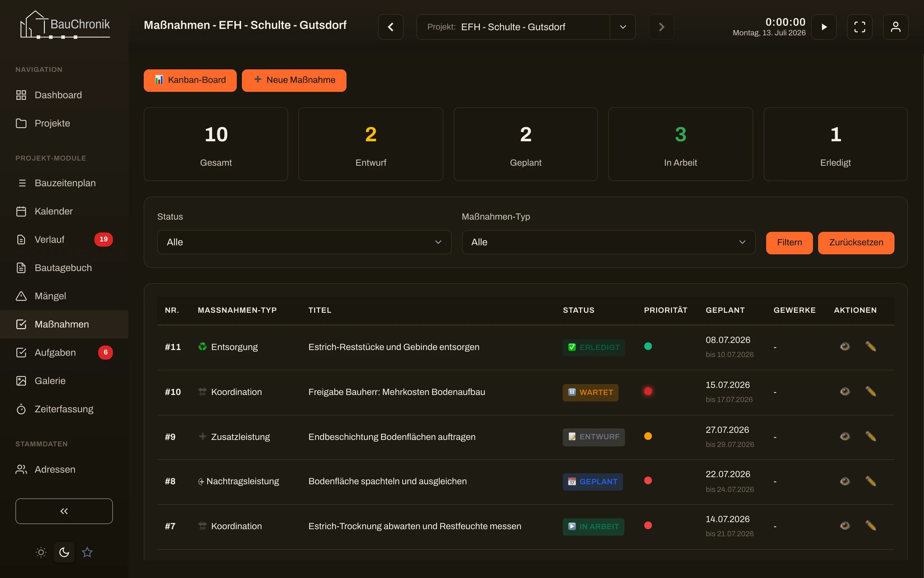
Task: Open the Verlauf module
Action: pos(64,239)
